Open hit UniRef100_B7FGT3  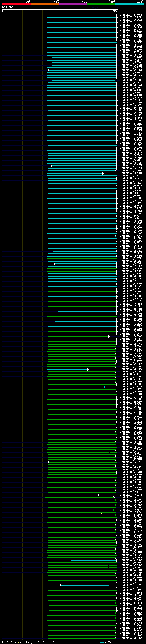click(x=131, y=22)
